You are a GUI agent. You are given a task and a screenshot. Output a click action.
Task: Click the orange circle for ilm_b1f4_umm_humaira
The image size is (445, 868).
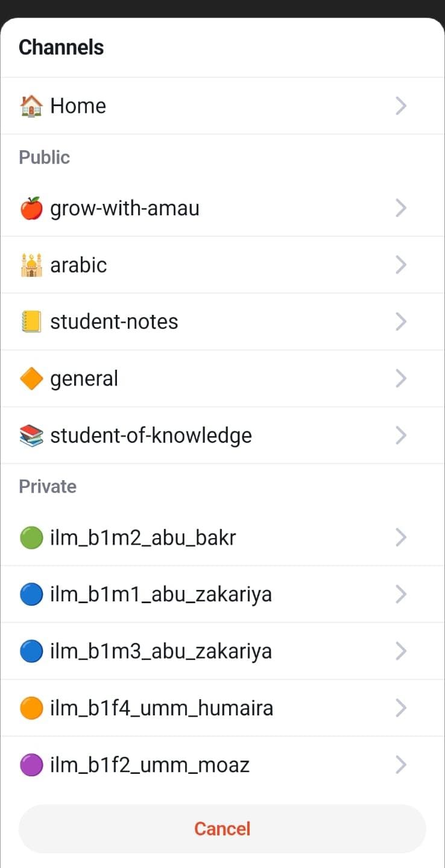tap(31, 708)
